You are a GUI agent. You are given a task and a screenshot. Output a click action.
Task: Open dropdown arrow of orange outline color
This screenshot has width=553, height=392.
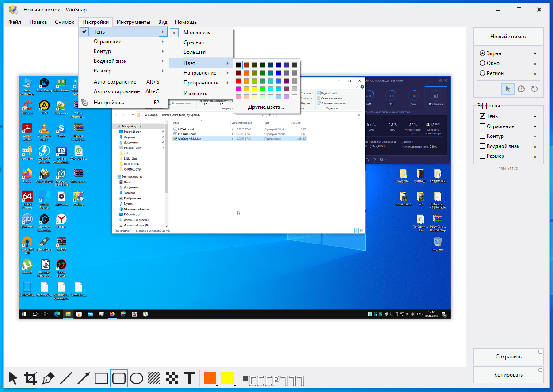coord(217,385)
